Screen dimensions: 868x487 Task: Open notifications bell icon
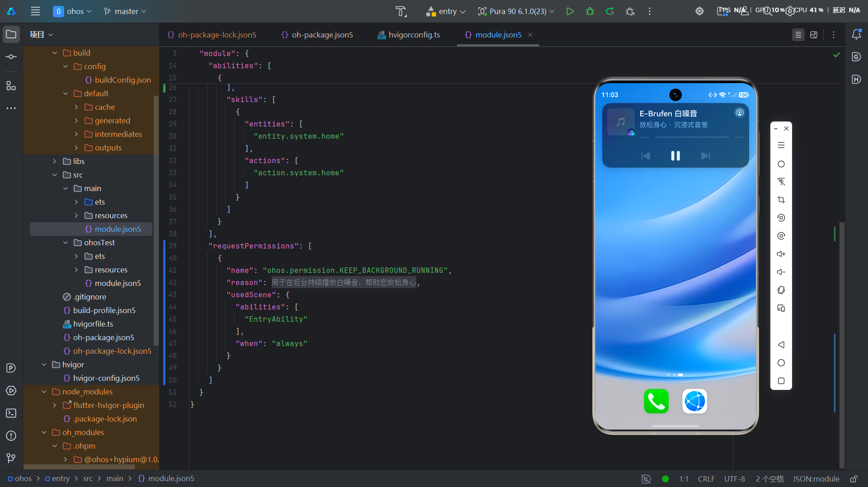coord(856,34)
